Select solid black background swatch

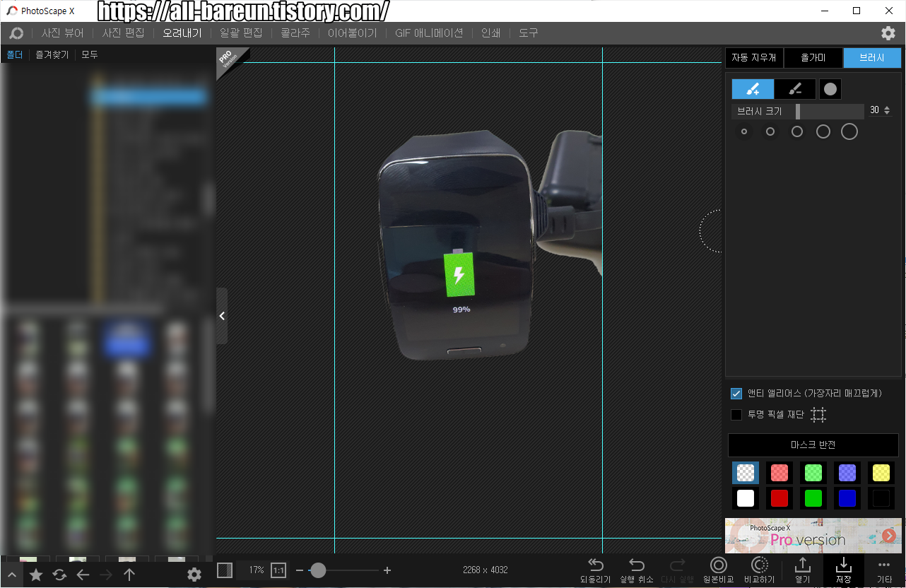pos(881,498)
